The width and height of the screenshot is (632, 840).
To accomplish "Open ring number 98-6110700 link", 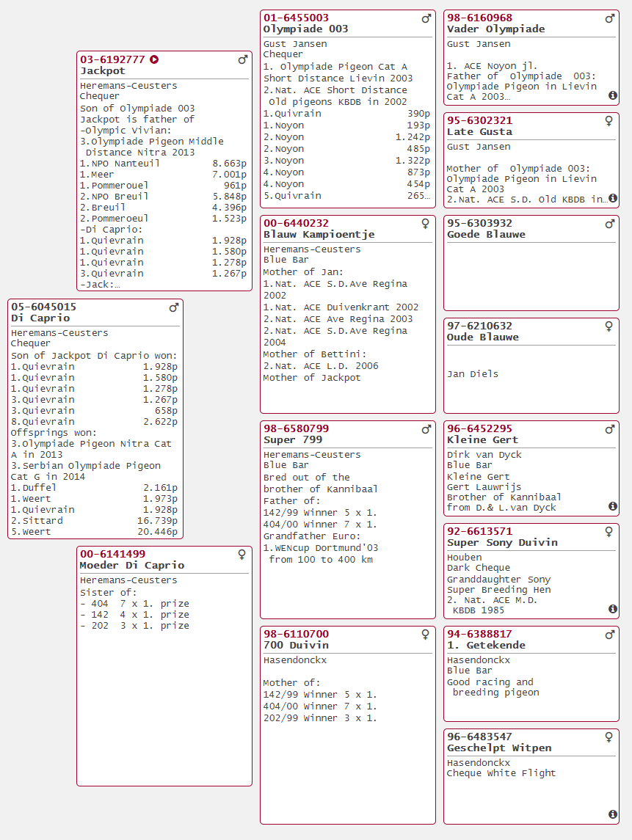I will coord(296,634).
